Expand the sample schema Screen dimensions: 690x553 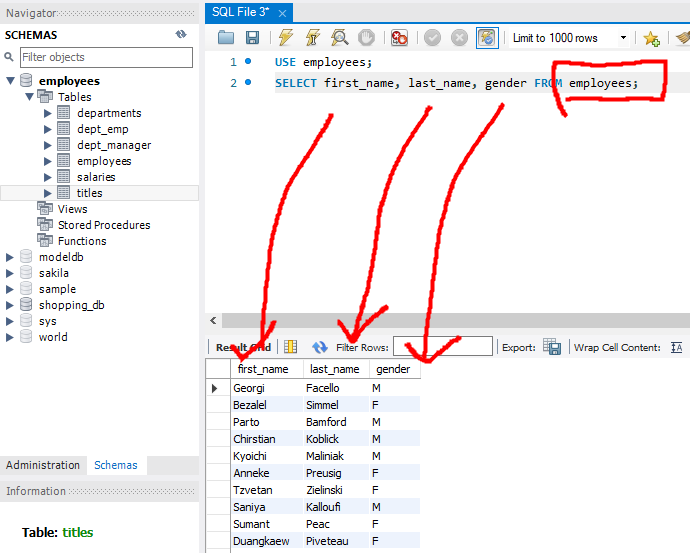tap(9, 289)
